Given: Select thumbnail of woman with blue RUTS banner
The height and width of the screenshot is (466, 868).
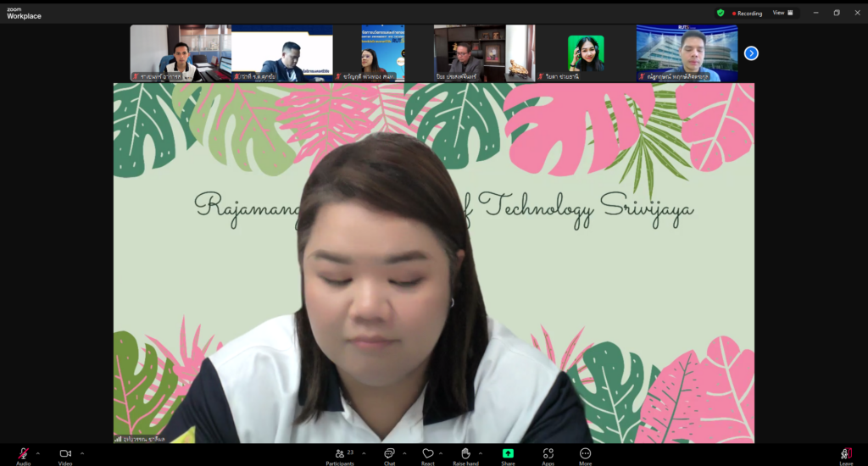Looking at the screenshot, I should coord(383,53).
